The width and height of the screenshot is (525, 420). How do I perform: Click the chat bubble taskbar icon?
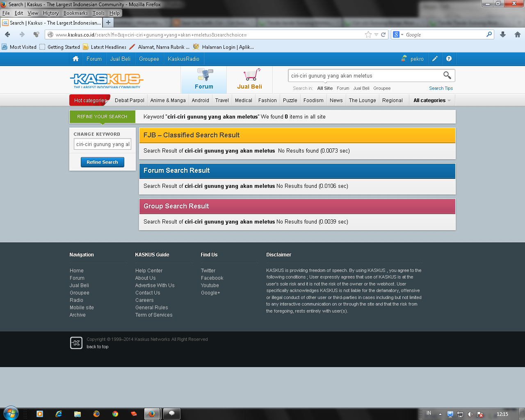(172, 414)
